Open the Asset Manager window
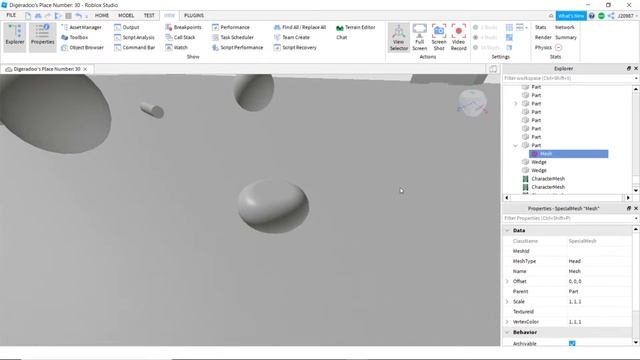 click(81, 27)
